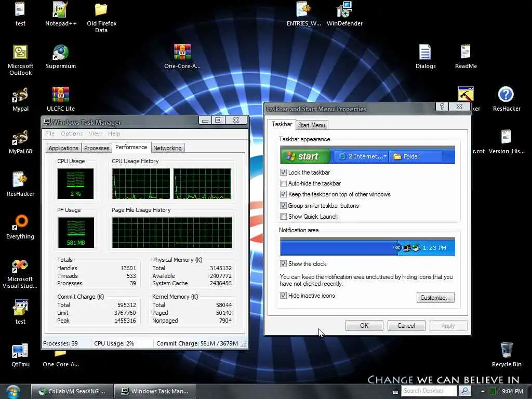
Task: Click OK in Taskbar Properties
Action: click(x=364, y=325)
